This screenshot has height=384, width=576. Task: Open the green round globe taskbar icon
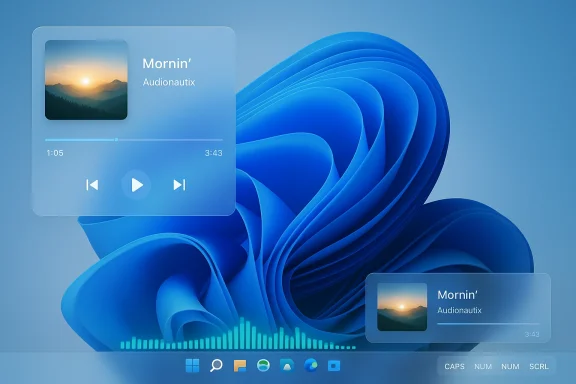pos(263,365)
